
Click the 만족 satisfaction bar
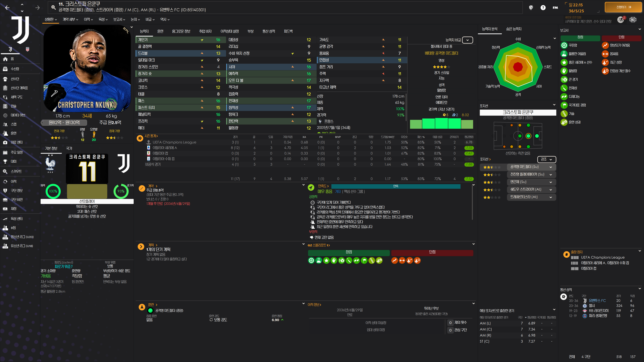pos(395,186)
